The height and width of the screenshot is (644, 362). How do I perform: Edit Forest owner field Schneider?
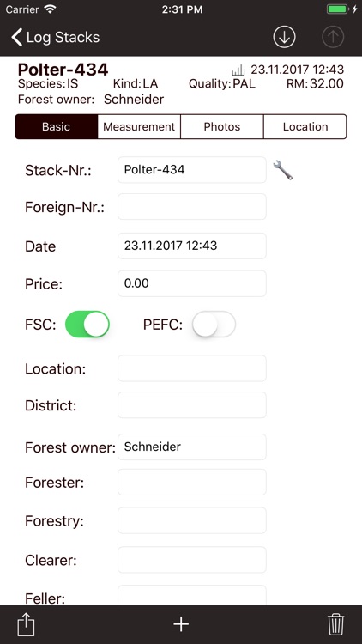(192, 447)
